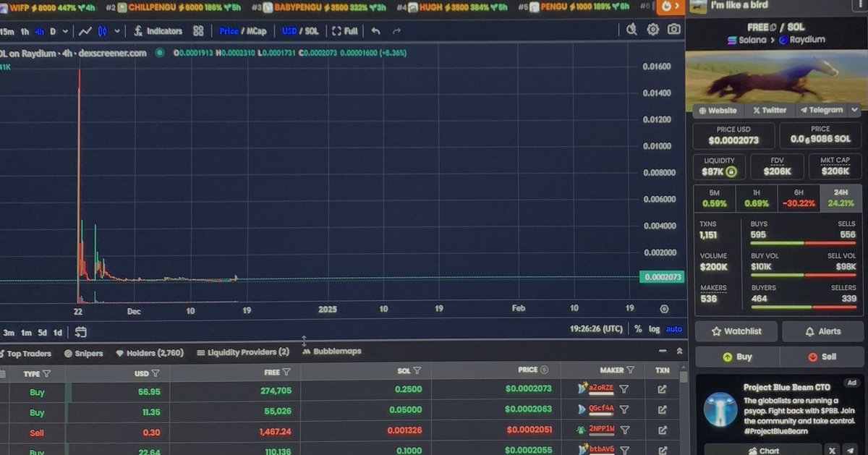Filter by maker 2NPP1W
The image size is (868, 455).
pyautogui.click(x=624, y=430)
